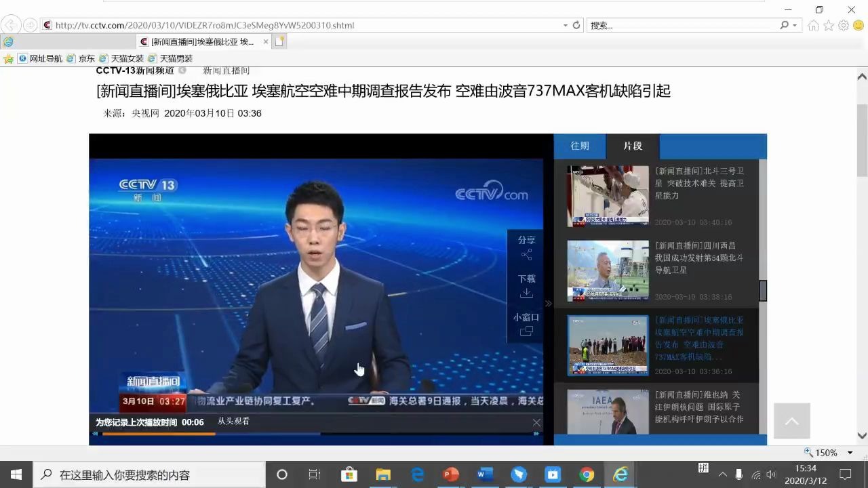
Task: Click the Windows taskbar search box
Action: click(149, 474)
